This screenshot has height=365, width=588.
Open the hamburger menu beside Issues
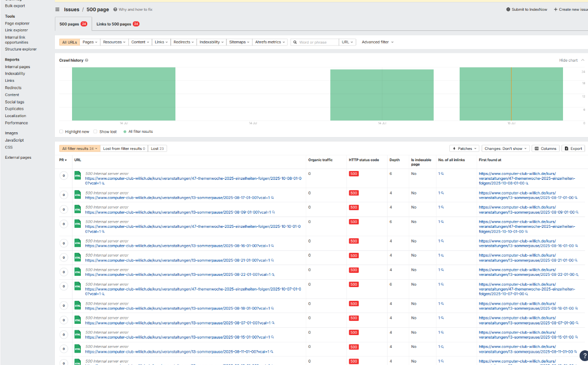pyautogui.click(x=57, y=9)
